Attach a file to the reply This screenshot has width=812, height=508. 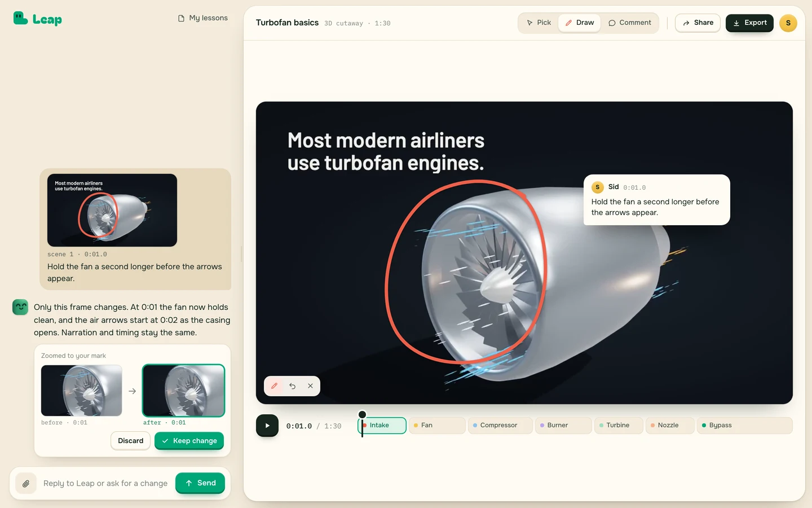pos(26,483)
